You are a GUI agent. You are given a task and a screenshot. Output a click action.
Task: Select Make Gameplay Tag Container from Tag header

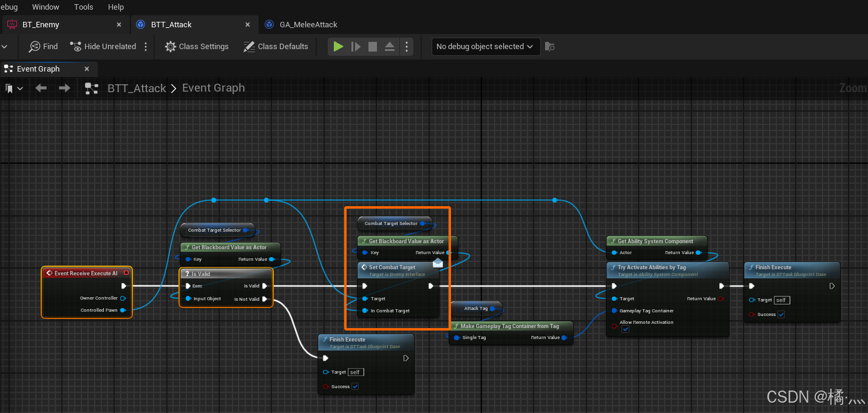pyautogui.click(x=510, y=326)
